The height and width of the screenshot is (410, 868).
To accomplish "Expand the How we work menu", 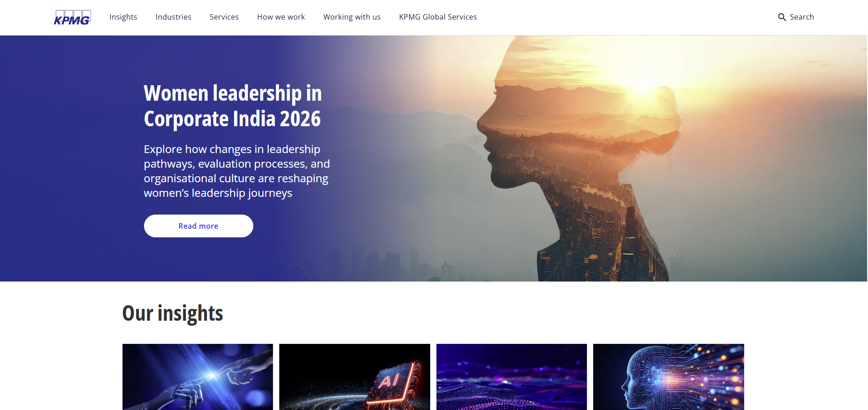I will (281, 17).
